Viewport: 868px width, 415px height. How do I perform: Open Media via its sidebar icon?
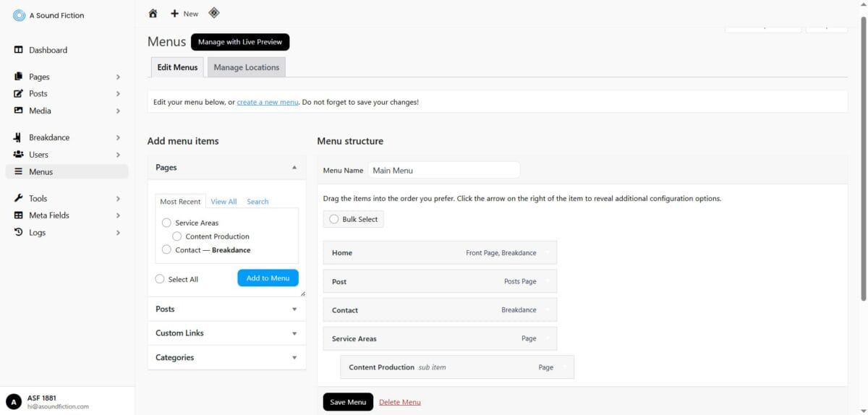click(x=19, y=111)
